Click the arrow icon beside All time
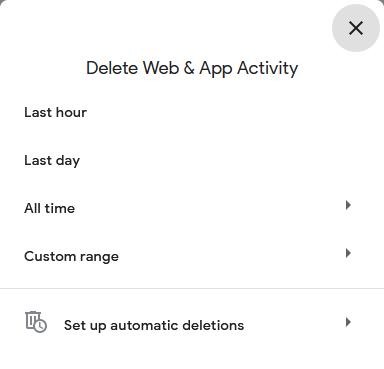This screenshot has width=384, height=369. point(348,205)
